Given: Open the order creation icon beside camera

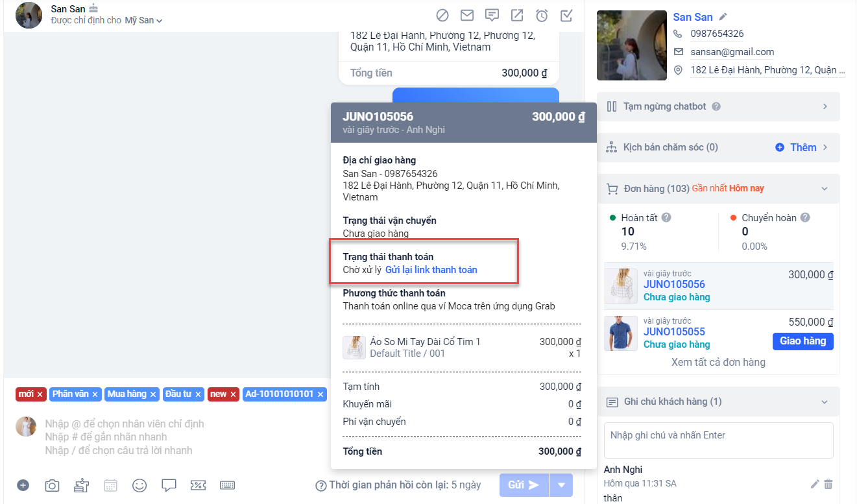Looking at the screenshot, I should click(81, 485).
